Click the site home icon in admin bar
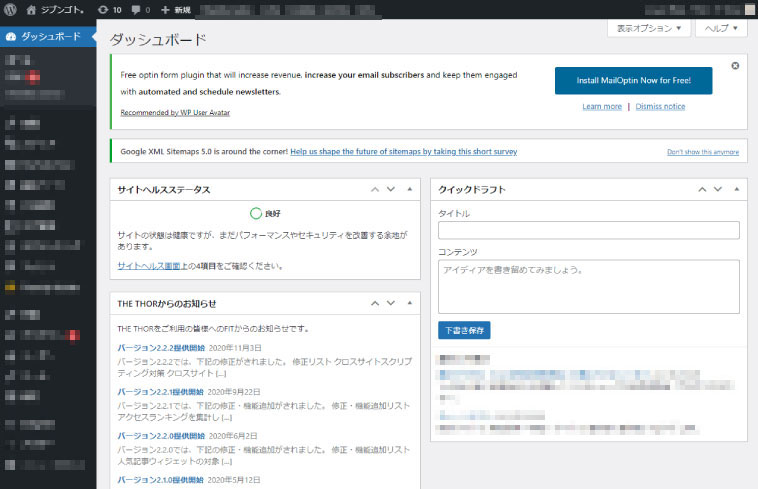Viewport: 758px width, 489px height. [31, 9]
